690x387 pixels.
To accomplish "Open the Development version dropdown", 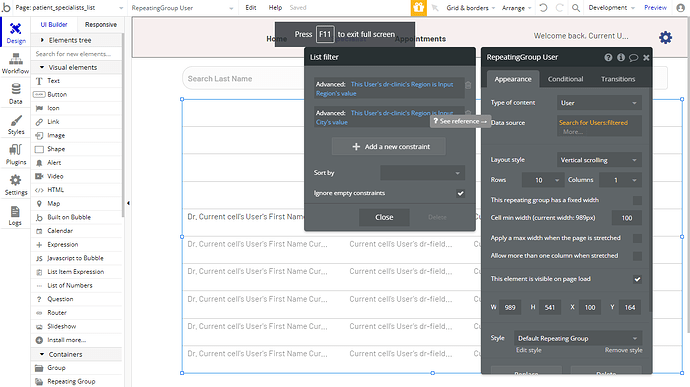I will click(x=612, y=7).
